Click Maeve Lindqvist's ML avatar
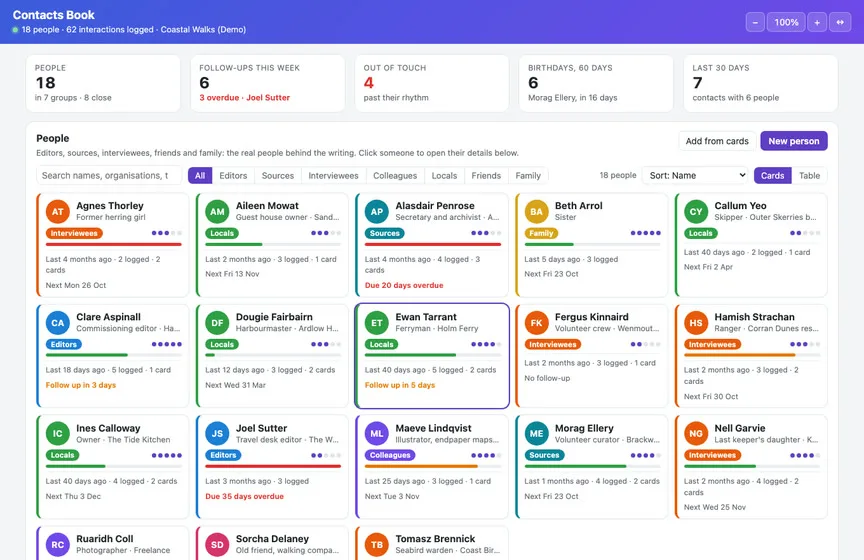The height and width of the screenshot is (560, 864). tap(377, 434)
